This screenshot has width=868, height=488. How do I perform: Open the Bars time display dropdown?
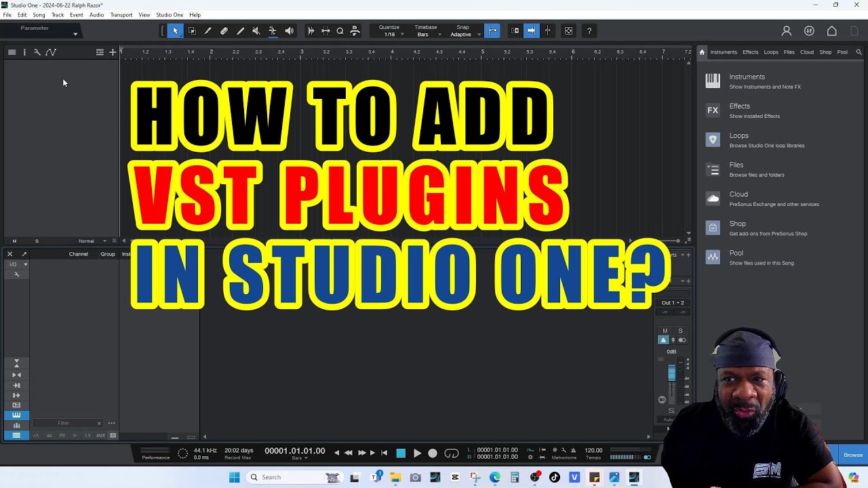click(x=298, y=458)
